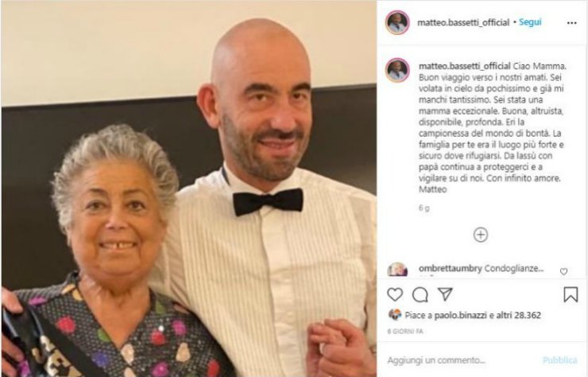Click the header profile avatar
The width and height of the screenshot is (588, 377).
click(x=397, y=23)
